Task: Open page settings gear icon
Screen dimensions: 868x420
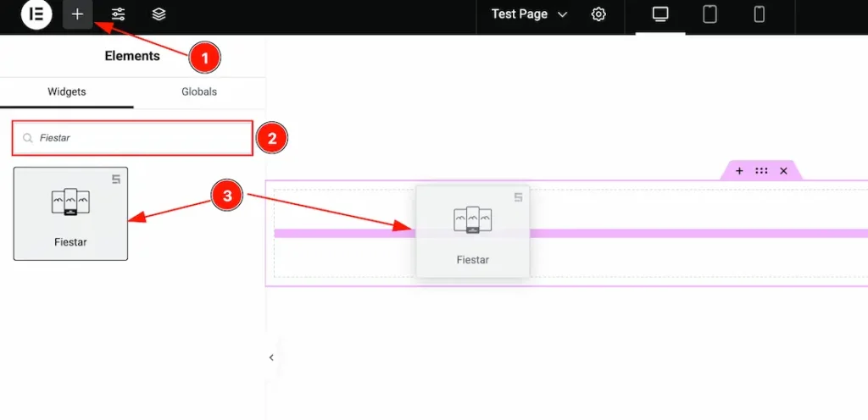Action: click(x=598, y=14)
